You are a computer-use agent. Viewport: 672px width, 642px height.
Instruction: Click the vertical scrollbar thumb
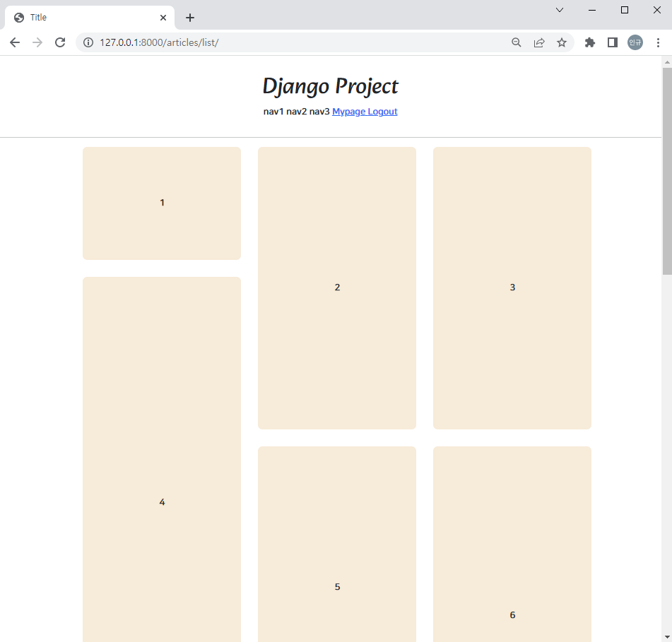(x=667, y=171)
